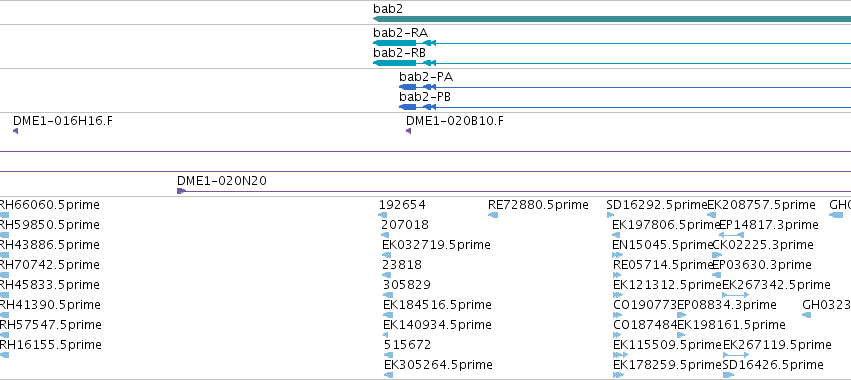Click the bab2-PB protein feature label

[425, 97]
